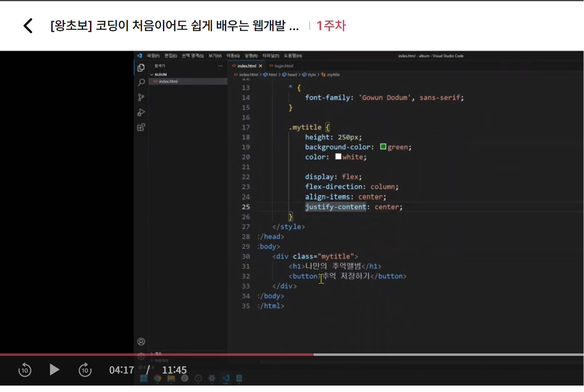The height and width of the screenshot is (392, 584).
Task: Click the VS Code logo in the title bar
Action: coord(139,56)
